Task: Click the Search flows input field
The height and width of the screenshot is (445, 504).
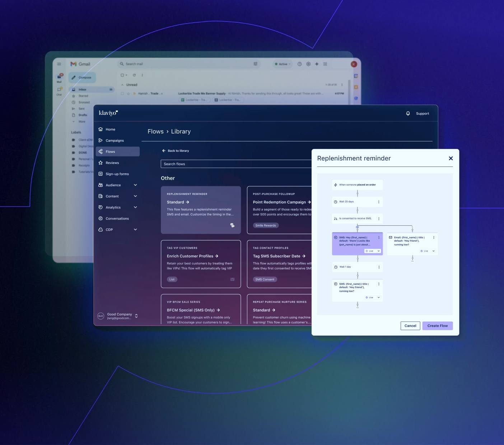Action: [215, 164]
